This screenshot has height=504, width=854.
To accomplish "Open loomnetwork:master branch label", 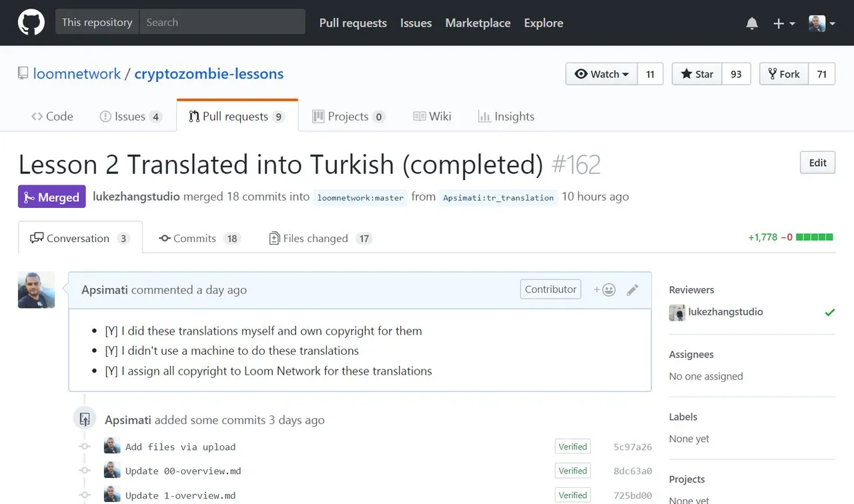I will pyautogui.click(x=360, y=197).
